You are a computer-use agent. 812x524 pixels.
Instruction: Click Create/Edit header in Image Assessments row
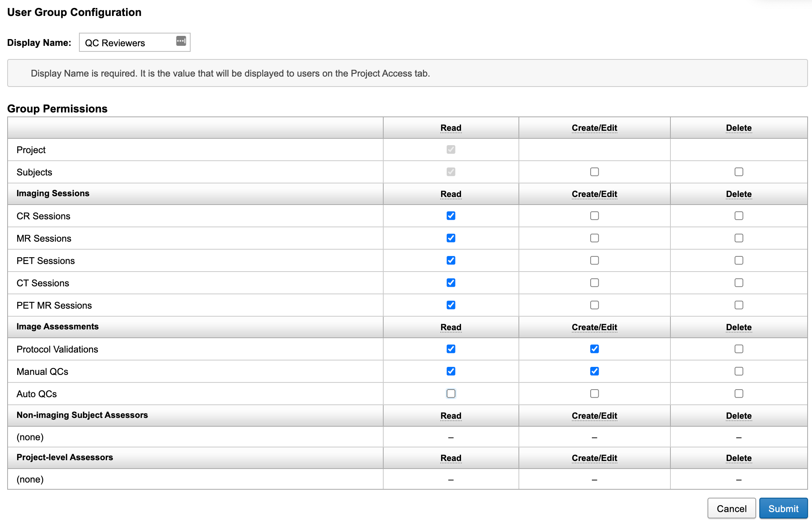click(x=594, y=327)
